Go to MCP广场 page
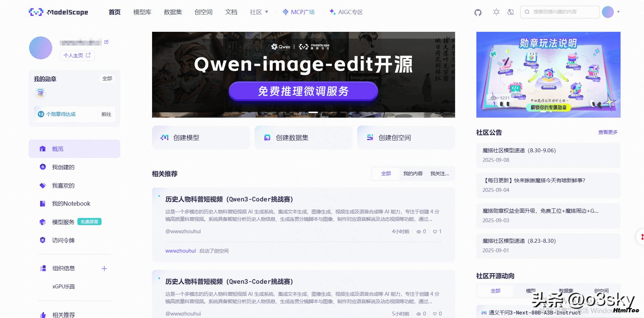 click(x=298, y=12)
